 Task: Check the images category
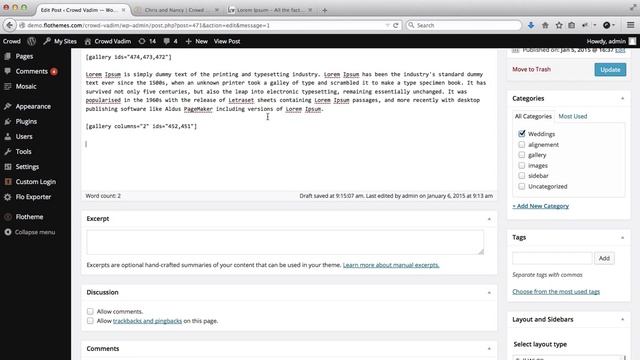522,165
